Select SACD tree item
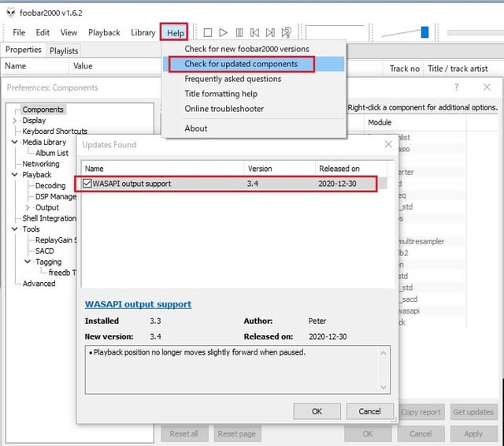The width and height of the screenshot is (504, 446). 45,251
